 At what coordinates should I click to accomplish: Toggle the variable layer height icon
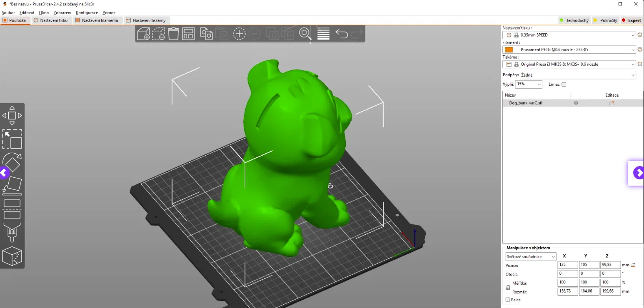323,34
